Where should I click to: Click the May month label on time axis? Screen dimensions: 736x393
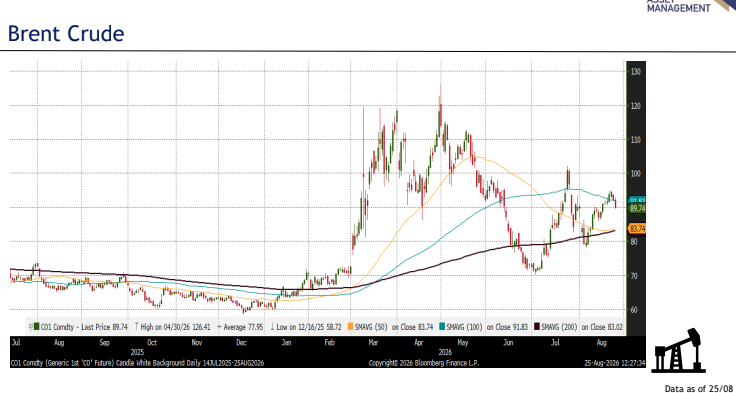pos(463,343)
